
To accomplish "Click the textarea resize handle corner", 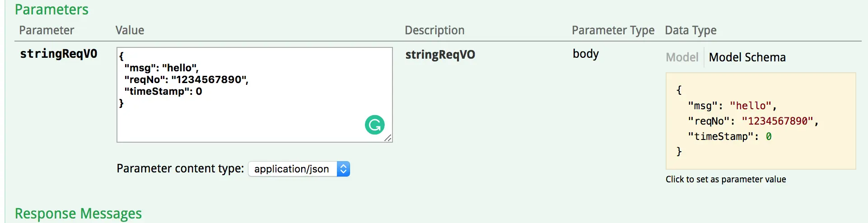I will (x=388, y=138).
